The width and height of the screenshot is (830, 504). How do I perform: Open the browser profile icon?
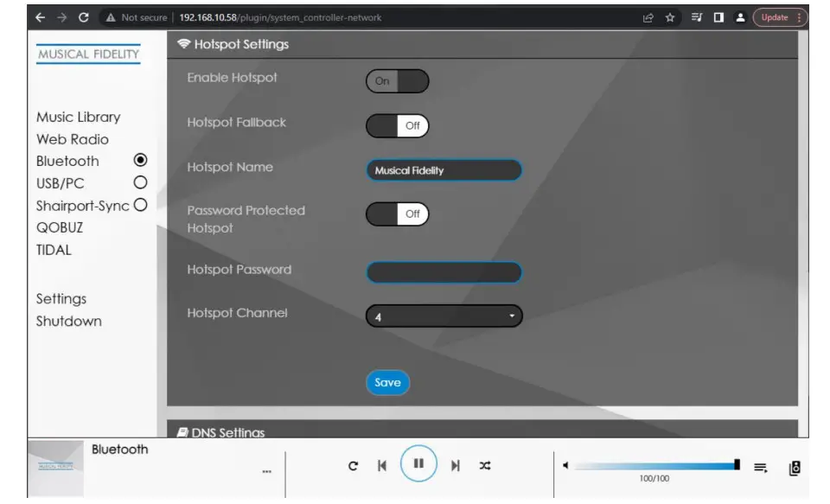(x=740, y=17)
